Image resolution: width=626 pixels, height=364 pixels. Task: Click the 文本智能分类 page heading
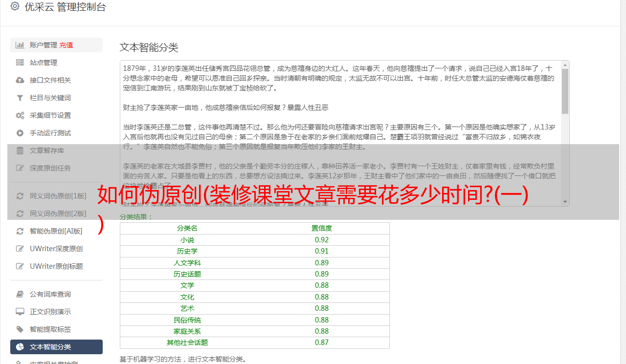tap(149, 47)
